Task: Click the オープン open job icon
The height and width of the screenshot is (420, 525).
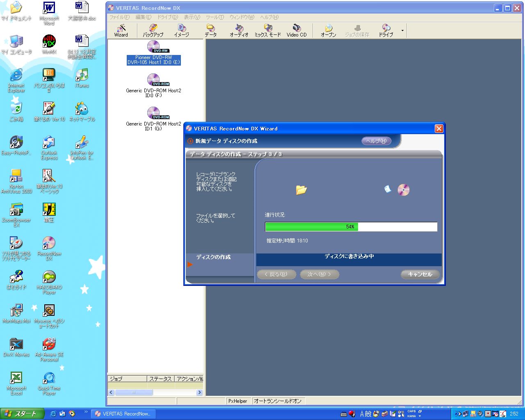Action: (x=328, y=30)
